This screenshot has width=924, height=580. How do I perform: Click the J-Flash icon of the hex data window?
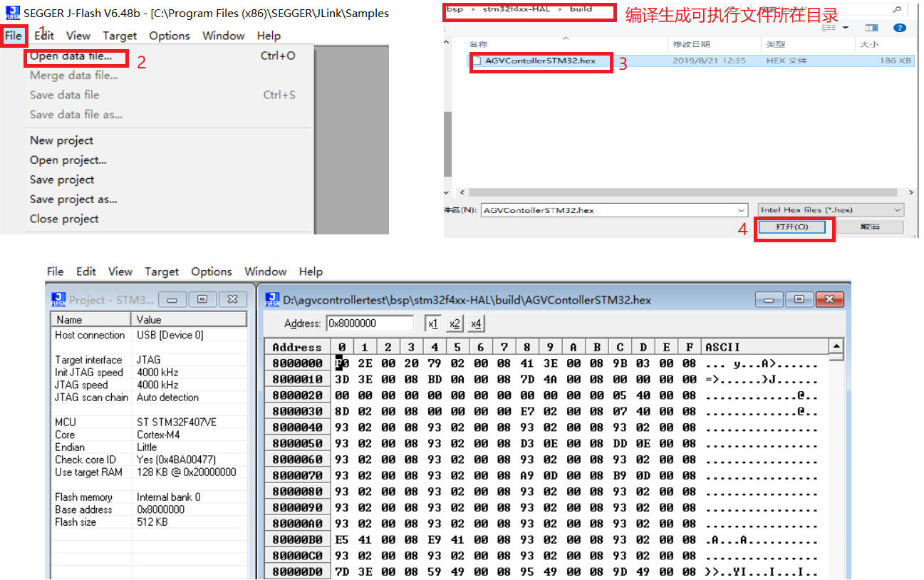point(271,300)
